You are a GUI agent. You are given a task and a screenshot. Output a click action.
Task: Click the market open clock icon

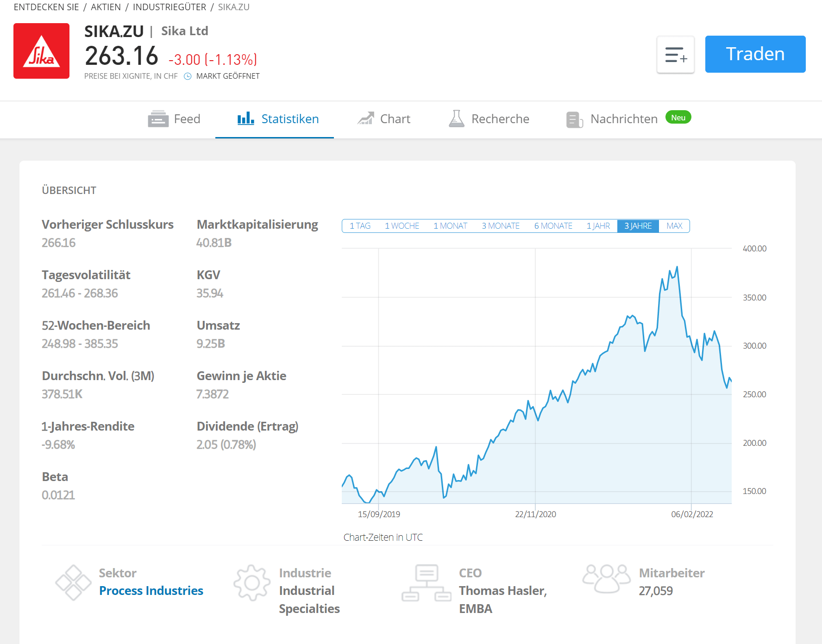click(188, 76)
